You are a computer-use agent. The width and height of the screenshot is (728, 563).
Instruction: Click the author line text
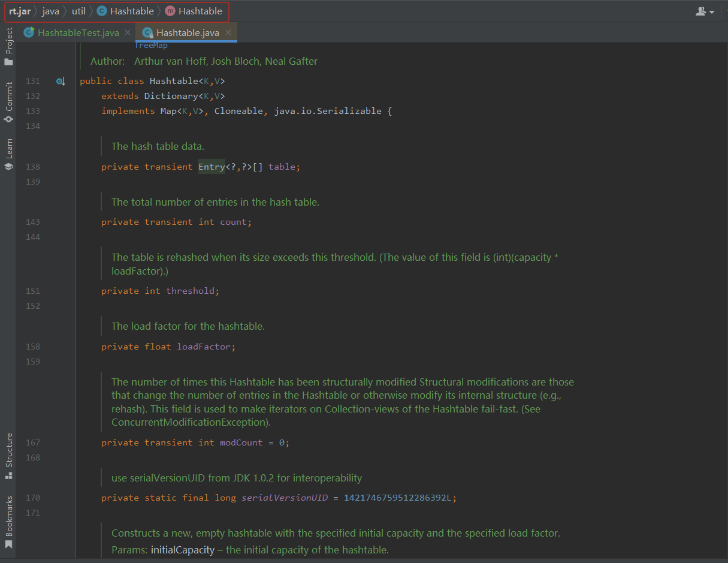(x=204, y=61)
